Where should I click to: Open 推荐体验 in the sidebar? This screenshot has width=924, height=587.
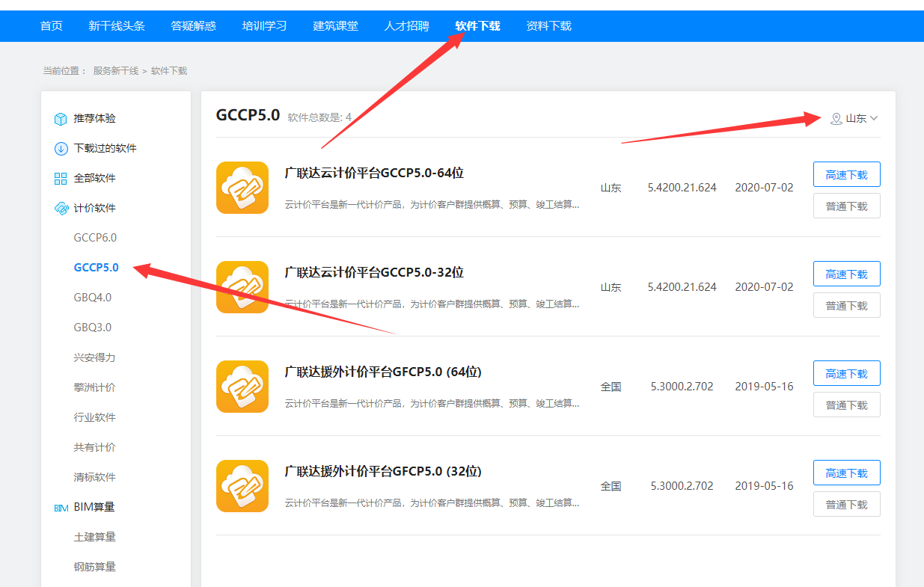tap(95, 118)
